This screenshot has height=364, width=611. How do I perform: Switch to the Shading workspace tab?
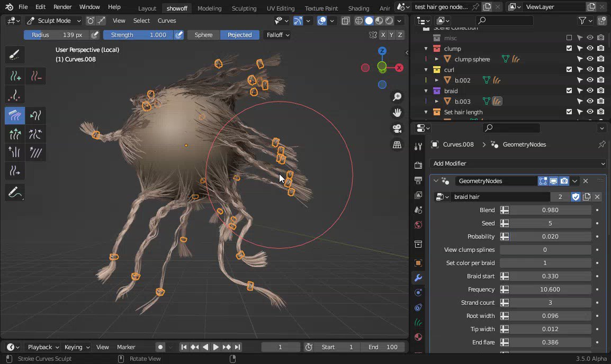358,8
